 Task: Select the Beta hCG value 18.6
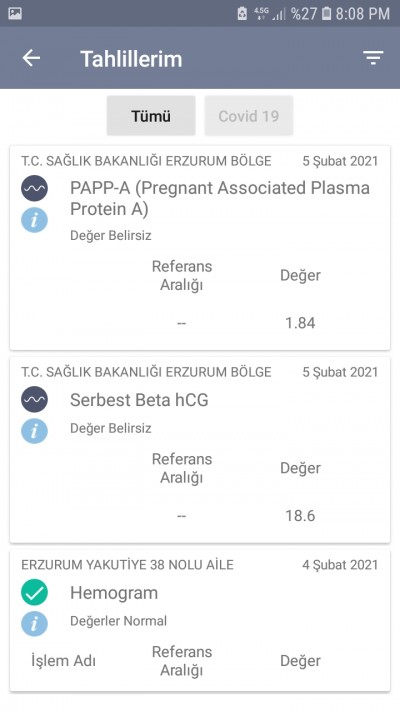(x=300, y=516)
